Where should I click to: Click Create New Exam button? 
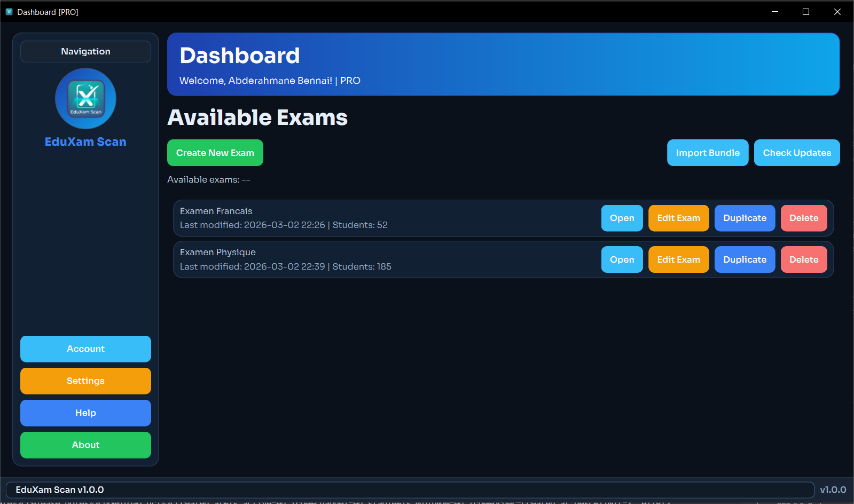coord(215,153)
